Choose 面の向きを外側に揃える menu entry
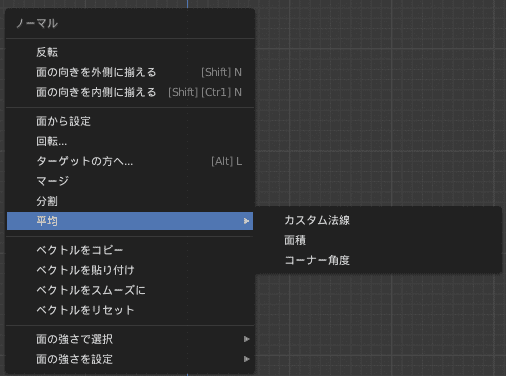This screenshot has height=376, width=506. [x=130, y=72]
